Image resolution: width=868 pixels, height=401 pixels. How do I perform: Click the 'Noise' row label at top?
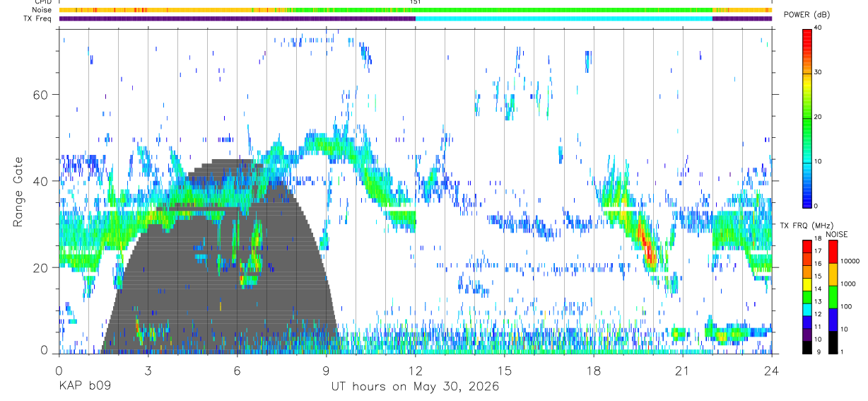click(x=42, y=11)
